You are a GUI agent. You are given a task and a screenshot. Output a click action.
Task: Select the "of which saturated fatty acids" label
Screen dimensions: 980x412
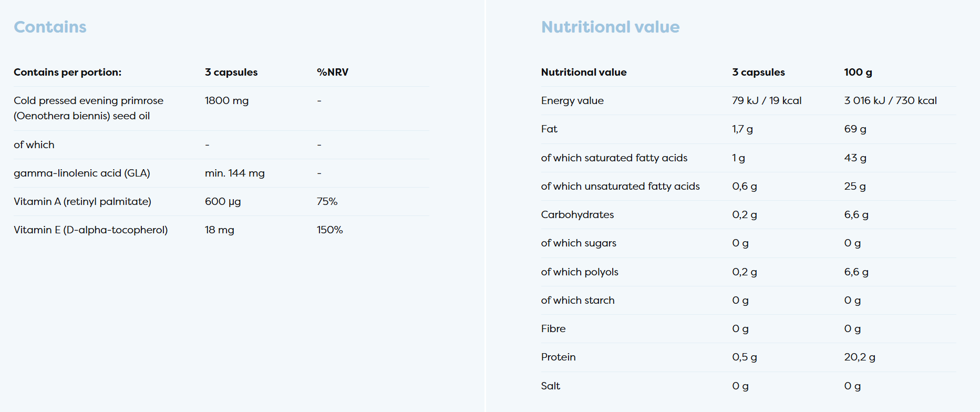click(614, 158)
